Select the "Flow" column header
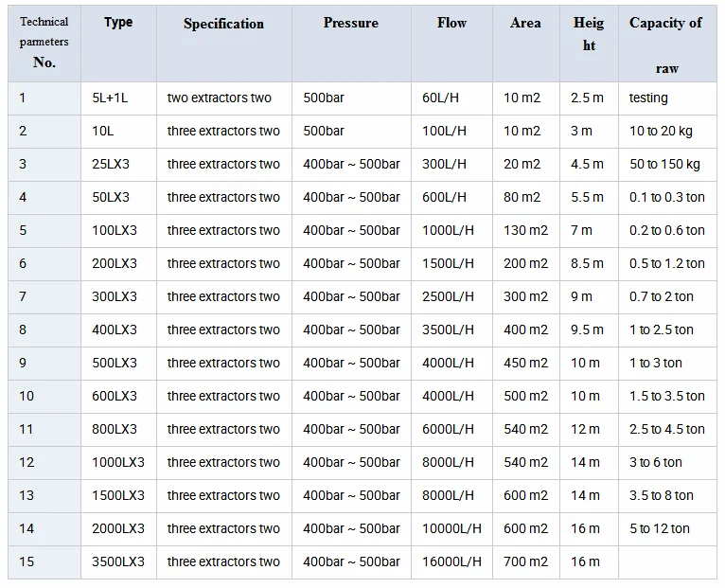The width and height of the screenshot is (725, 588). (451, 23)
